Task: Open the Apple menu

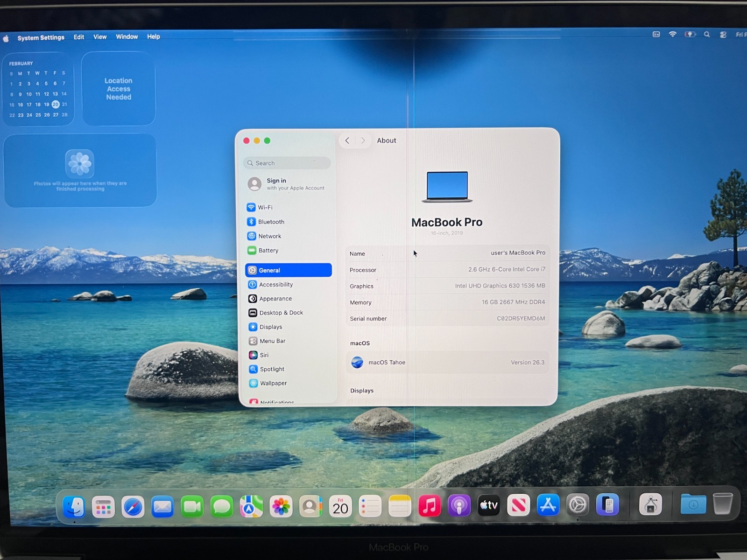Action: pos(6,38)
